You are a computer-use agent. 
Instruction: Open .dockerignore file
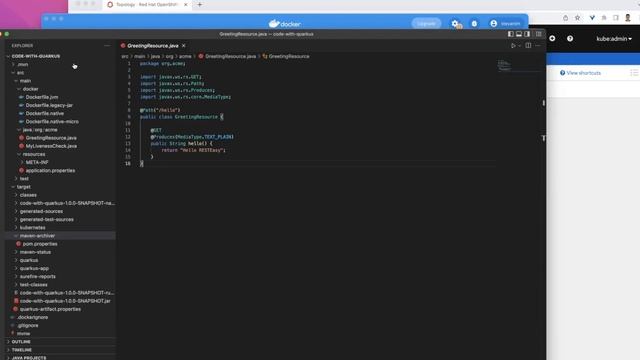coord(33,318)
